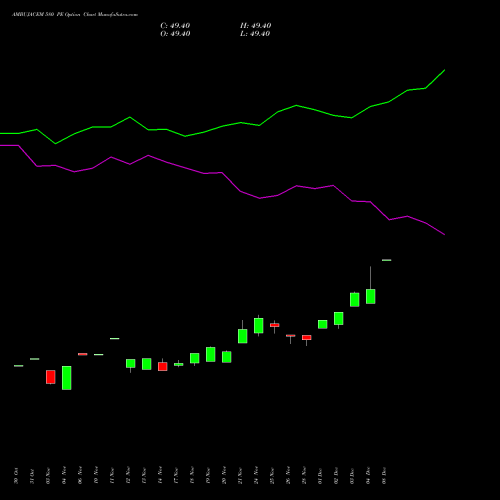Screen dimensions: 500x500
Task: Click the 01 Dec date label
Action: point(320,476)
